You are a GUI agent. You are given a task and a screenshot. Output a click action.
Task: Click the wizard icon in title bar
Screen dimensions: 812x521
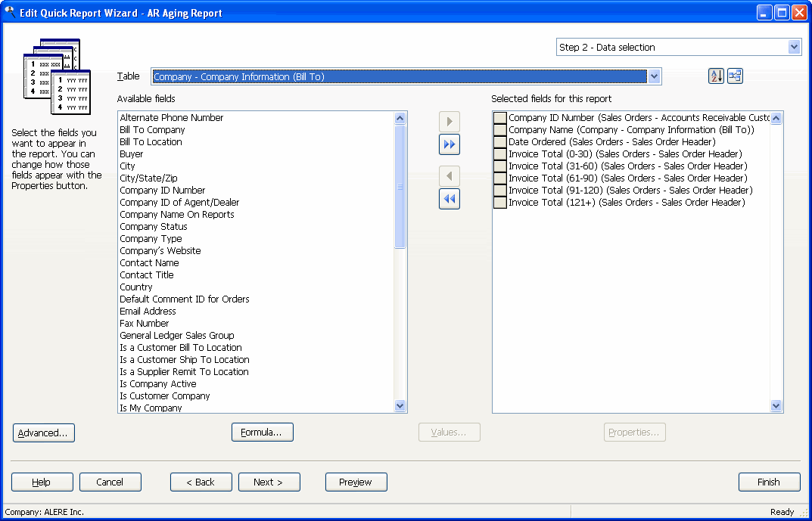tap(10, 12)
